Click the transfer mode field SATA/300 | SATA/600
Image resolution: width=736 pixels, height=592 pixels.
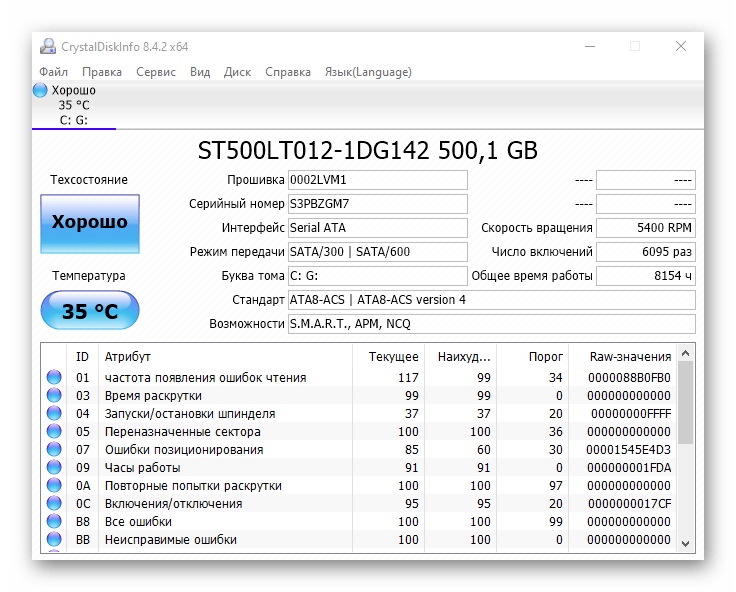(x=377, y=252)
